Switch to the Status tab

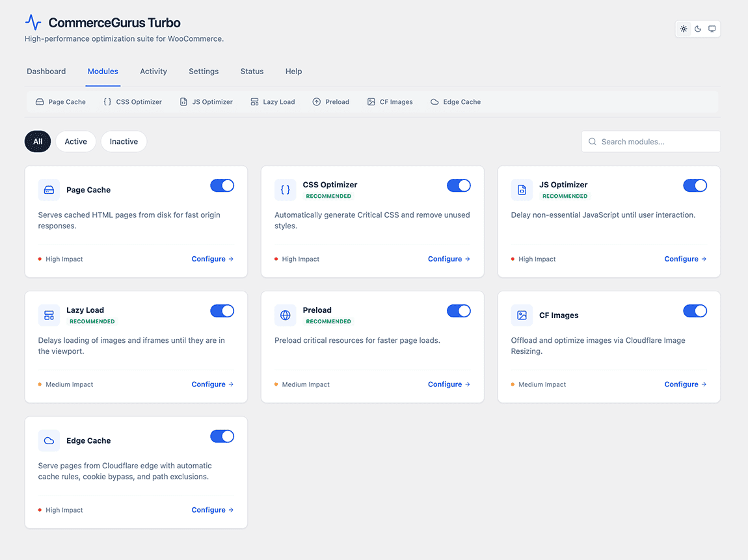pos(252,71)
